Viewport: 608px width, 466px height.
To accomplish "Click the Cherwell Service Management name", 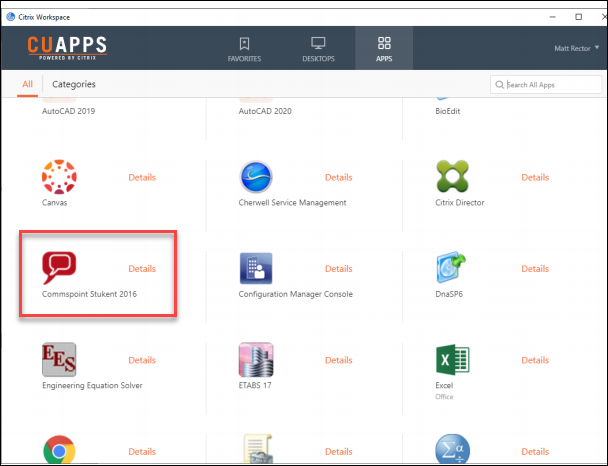I will [292, 202].
